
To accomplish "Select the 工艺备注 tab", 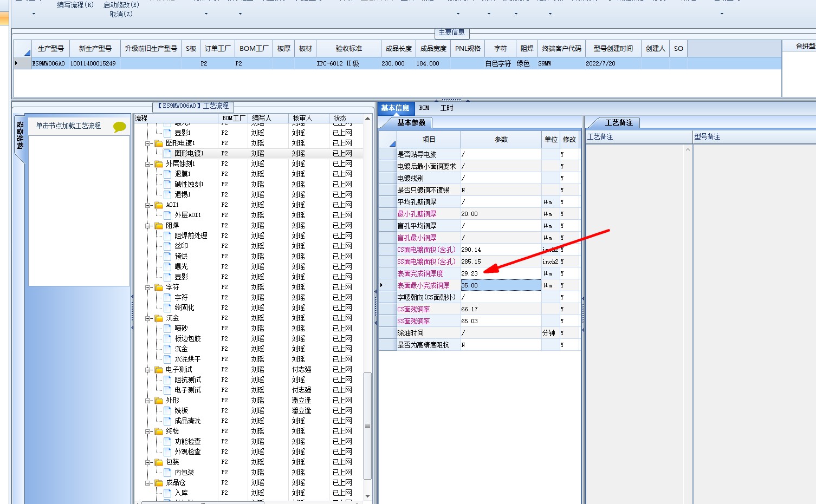I will (x=619, y=122).
